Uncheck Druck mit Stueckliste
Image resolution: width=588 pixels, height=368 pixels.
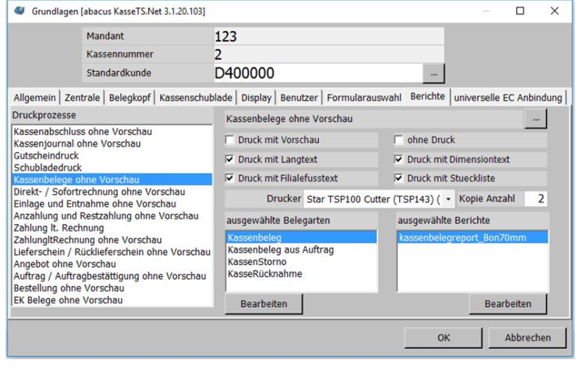[399, 178]
